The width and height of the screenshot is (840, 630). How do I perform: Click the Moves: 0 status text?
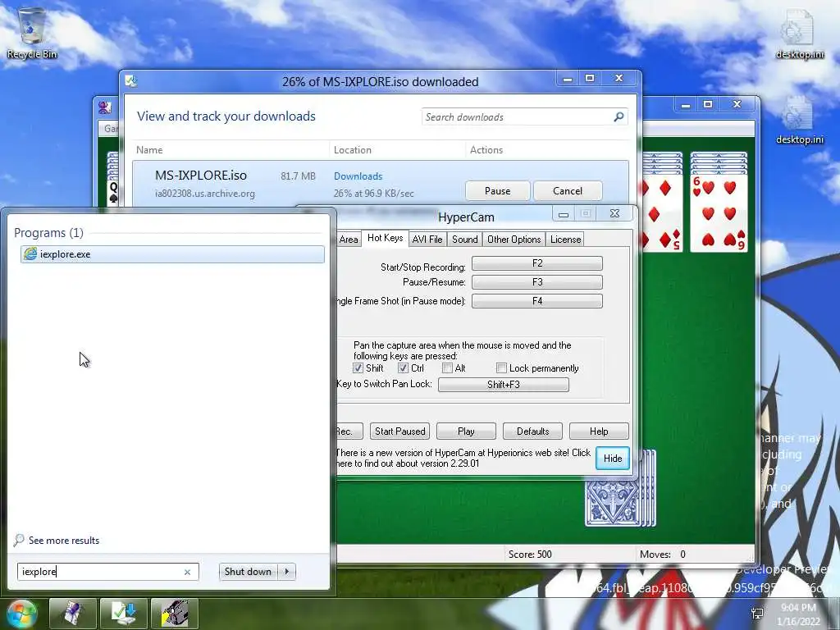point(663,555)
